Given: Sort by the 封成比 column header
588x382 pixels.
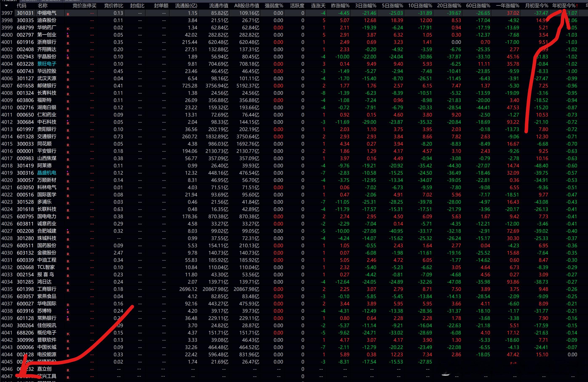Looking at the screenshot, I should 137,6.
